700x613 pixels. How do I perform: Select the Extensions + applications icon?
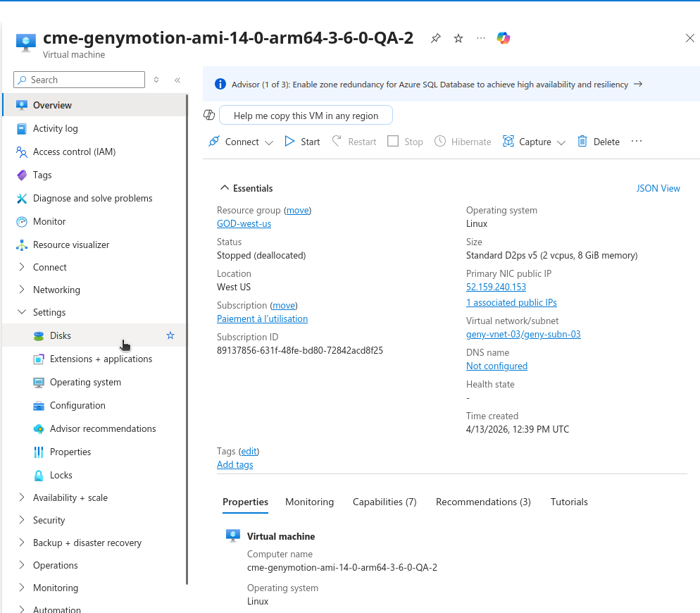[x=39, y=359]
